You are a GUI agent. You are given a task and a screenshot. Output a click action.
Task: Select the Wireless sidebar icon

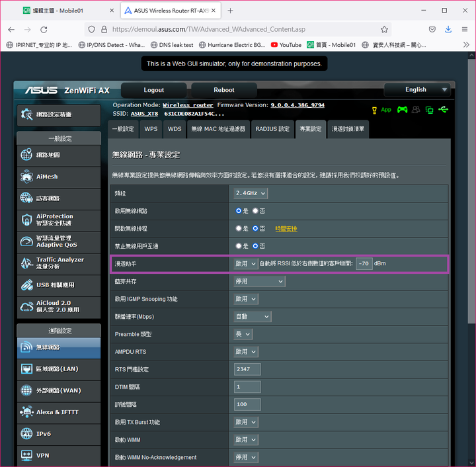click(x=26, y=347)
